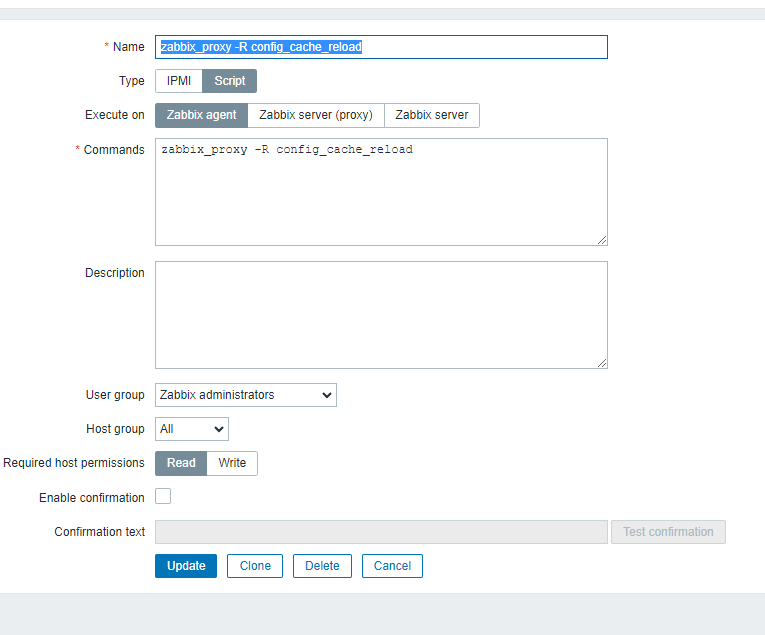The height and width of the screenshot is (635, 765).
Task: Click the Description field label
Action: click(x=115, y=273)
